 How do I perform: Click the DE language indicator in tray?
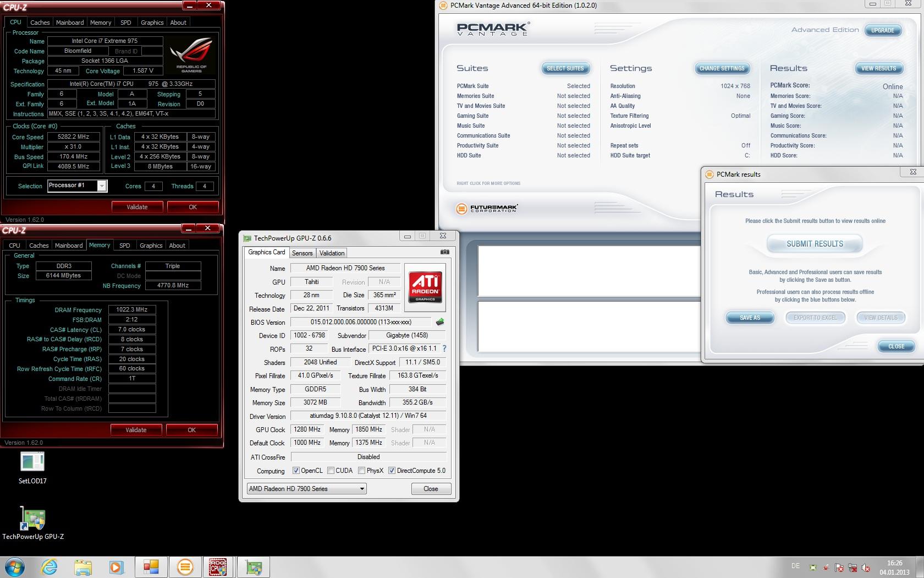[x=795, y=566]
